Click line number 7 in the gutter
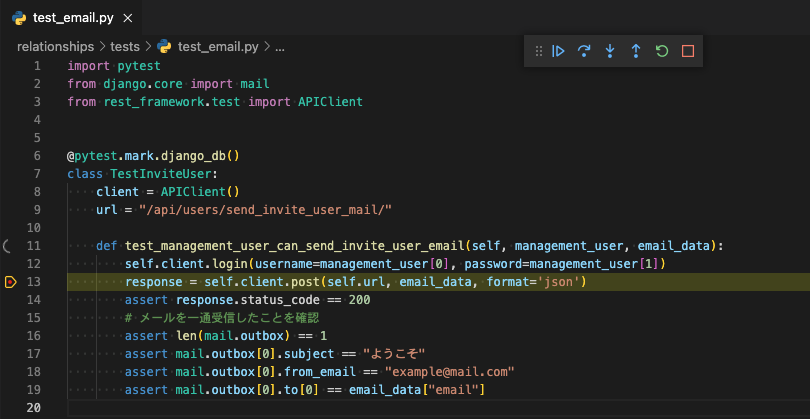Viewport: 810px width, 419px height. coord(37,174)
